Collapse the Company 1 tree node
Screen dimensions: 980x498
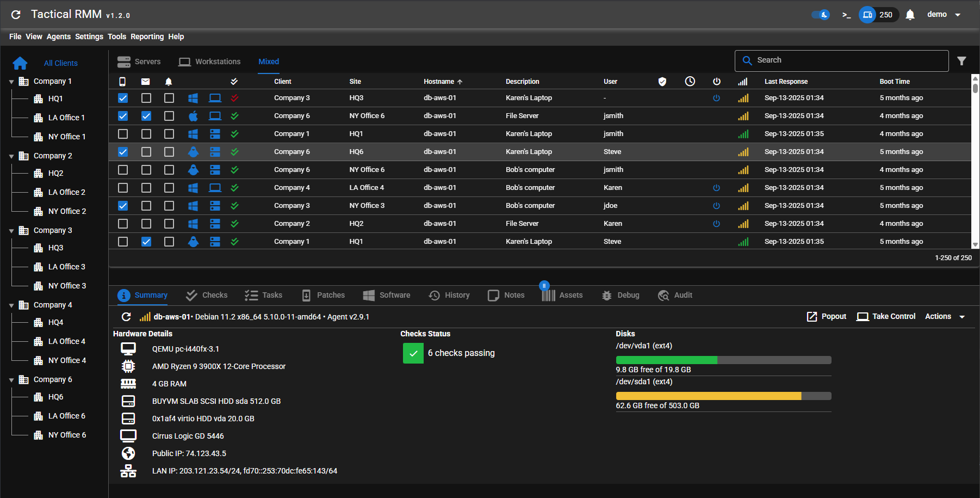click(x=11, y=81)
